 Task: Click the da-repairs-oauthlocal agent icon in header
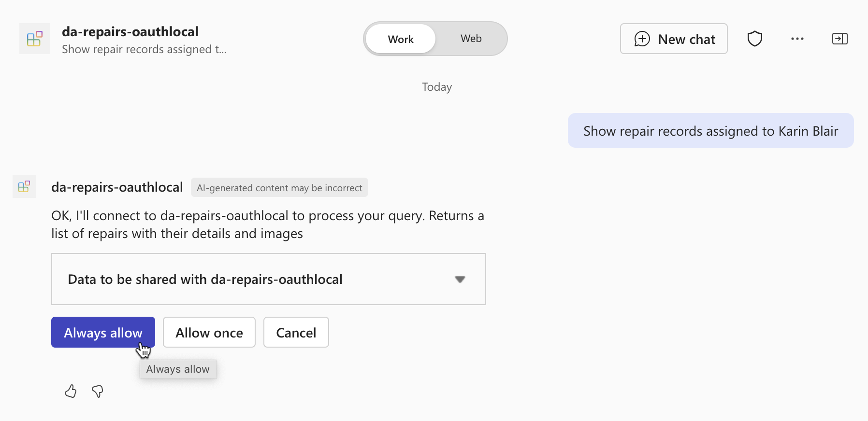click(34, 39)
